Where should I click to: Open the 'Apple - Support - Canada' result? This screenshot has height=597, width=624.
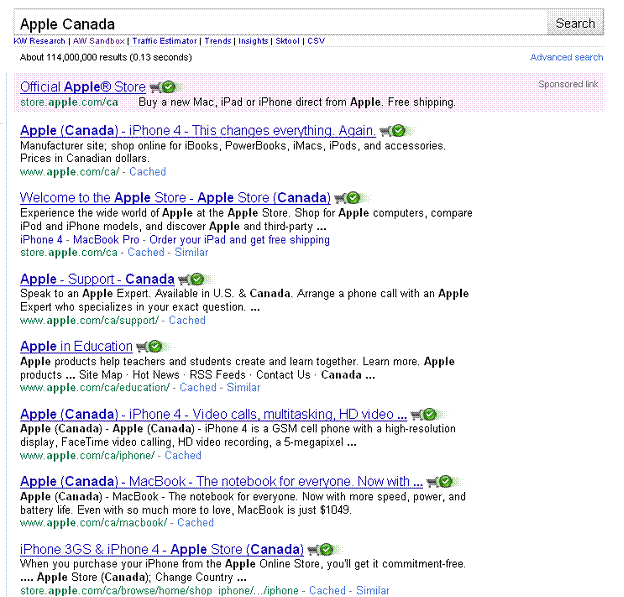pyautogui.click(x=97, y=279)
